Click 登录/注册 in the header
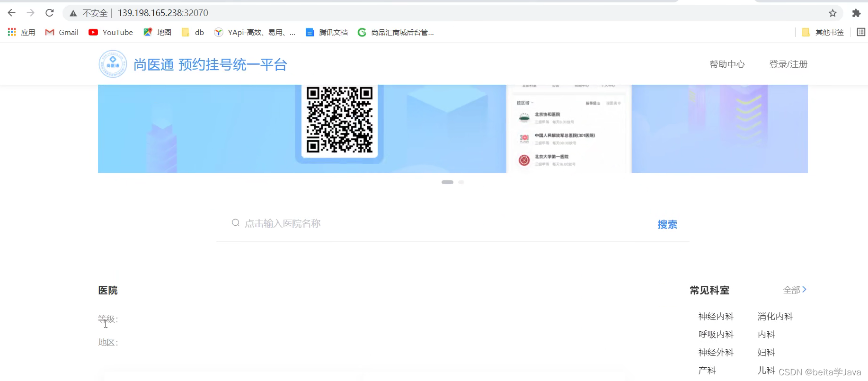868x381 pixels. (x=788, y=64)
